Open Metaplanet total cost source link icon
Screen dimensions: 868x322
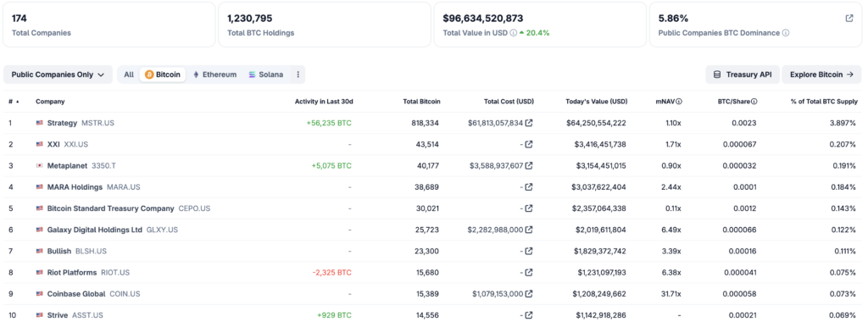point(529,165)
